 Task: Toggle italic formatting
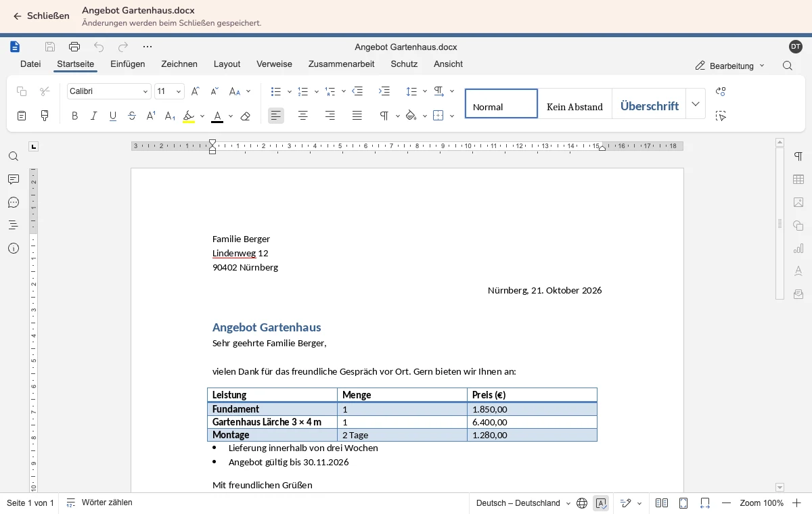pos(93,116)
